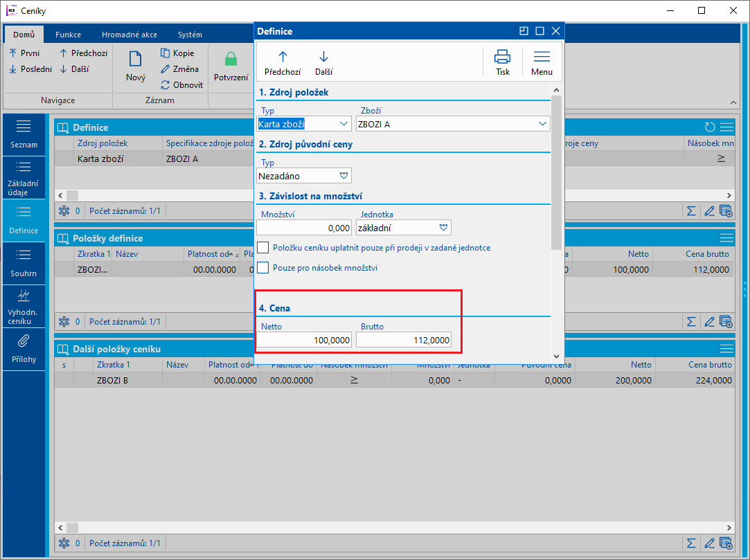The image size is (750, 560).
Task: Copy the record using Kopie
Action: coord(177,53)
